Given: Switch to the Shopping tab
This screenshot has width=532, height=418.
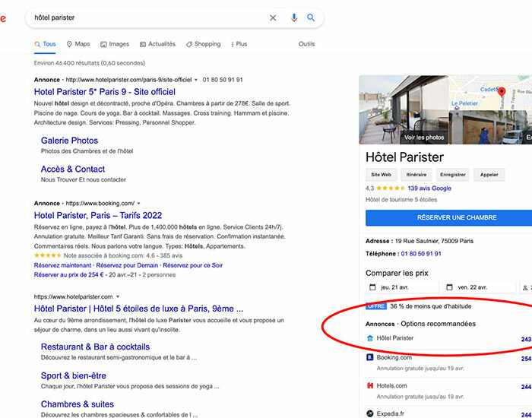Looking at the screenshot, I should click(203, 44).
